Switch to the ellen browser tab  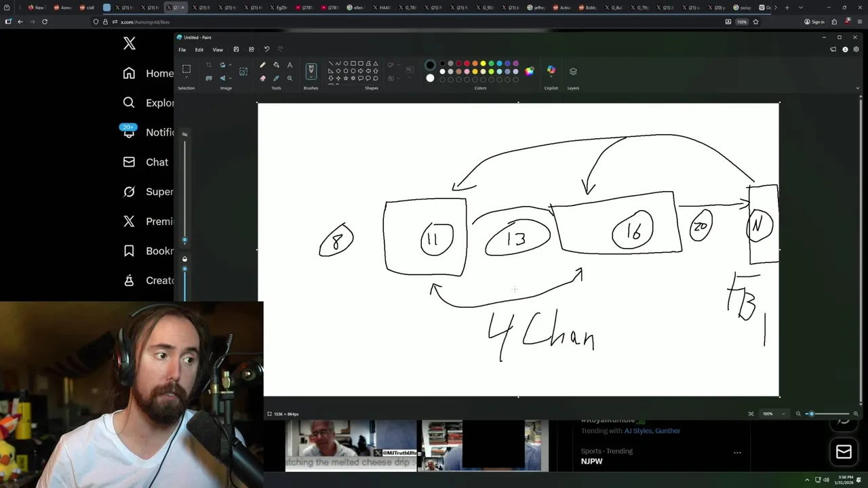click(x=355, y=7)
